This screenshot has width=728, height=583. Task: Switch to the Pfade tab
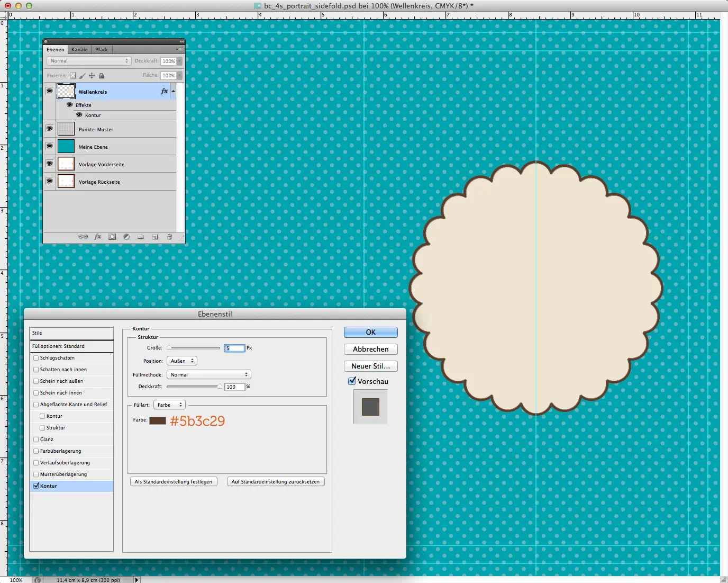102,50
